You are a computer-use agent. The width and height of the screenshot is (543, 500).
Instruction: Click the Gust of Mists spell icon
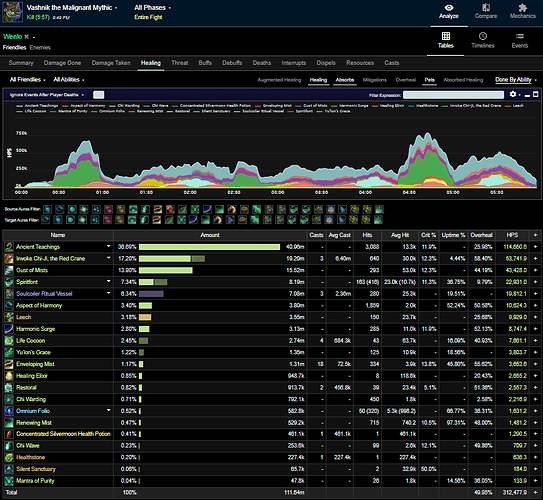9,270
